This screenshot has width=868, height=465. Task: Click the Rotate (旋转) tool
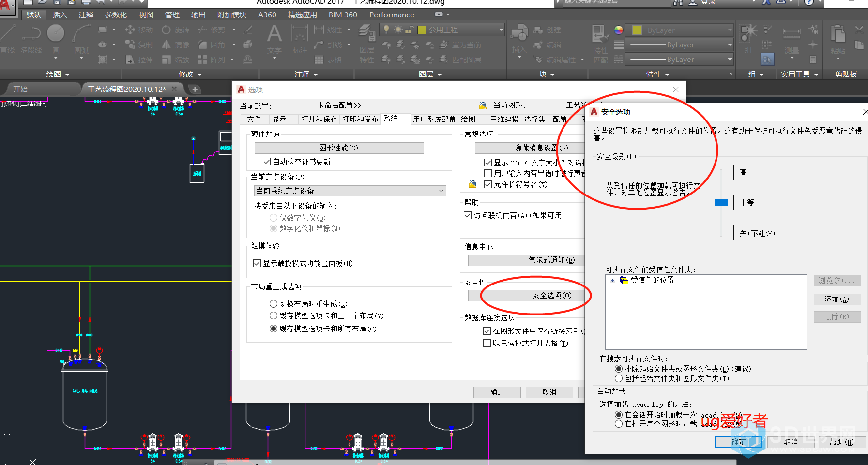pyautogui.click(x=175, y=30)
